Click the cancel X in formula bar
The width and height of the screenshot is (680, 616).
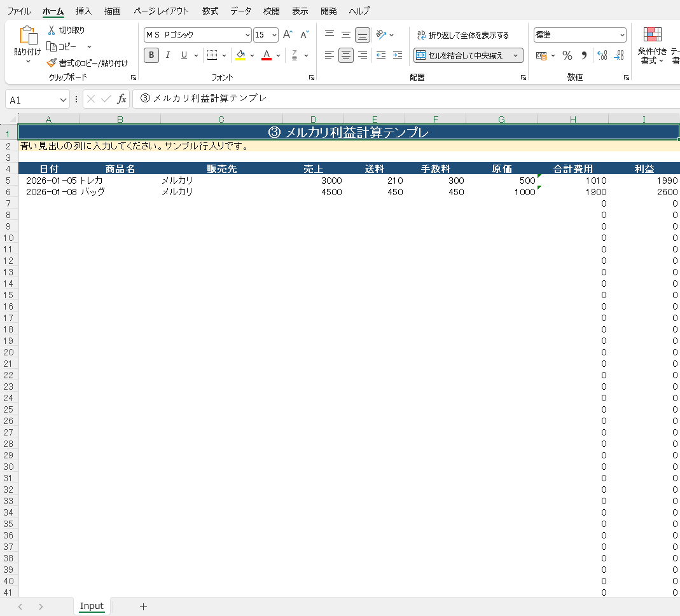pos(90,99)
